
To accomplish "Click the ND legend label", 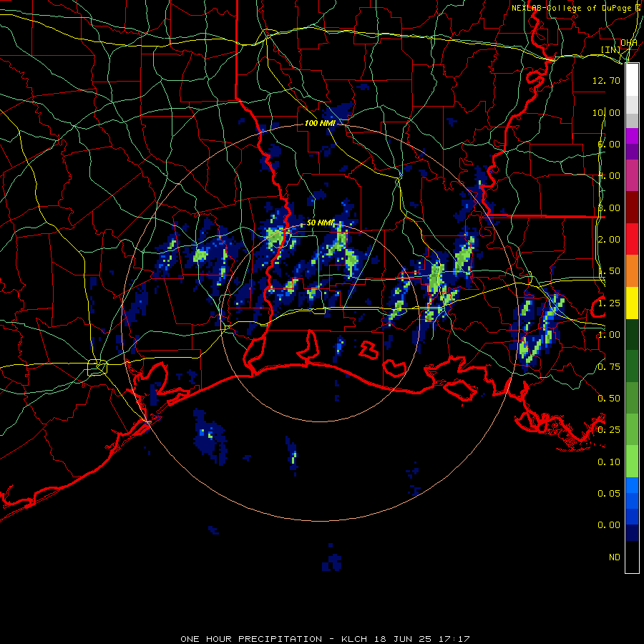I will click(x=615, y=557).
